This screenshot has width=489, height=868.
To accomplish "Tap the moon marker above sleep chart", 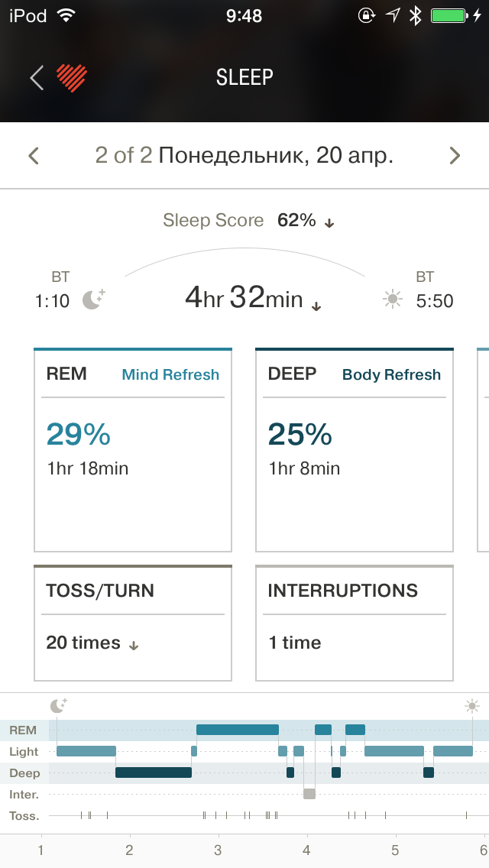I will pyautogui.click(x=58, y=705).
